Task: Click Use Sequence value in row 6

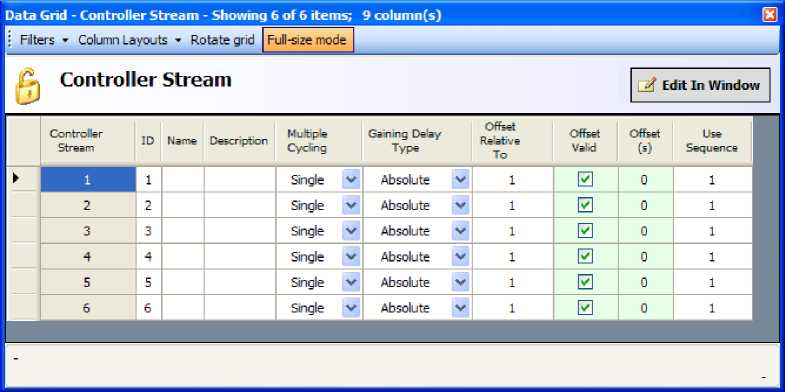Action: pyautogui.click(x=712, y=307)
